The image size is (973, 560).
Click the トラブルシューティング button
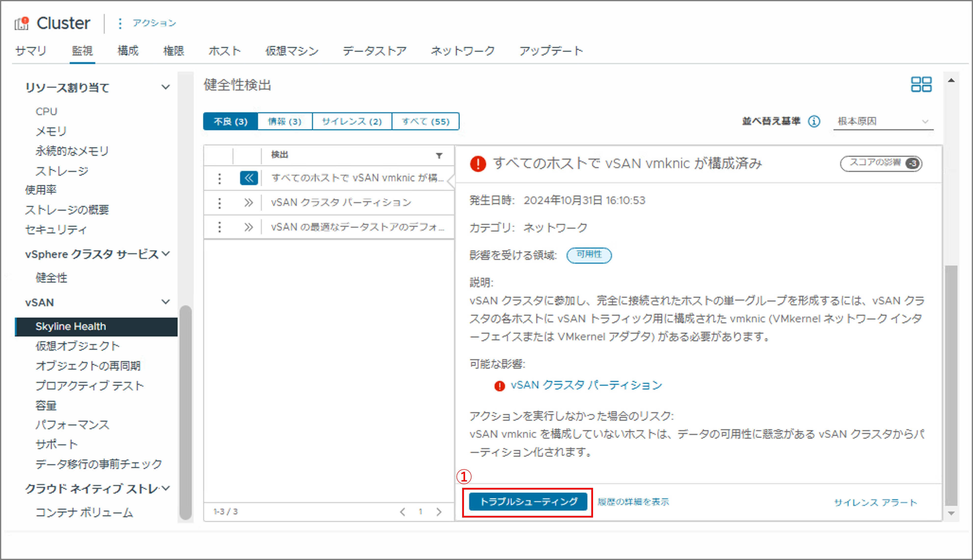[528, 502]
